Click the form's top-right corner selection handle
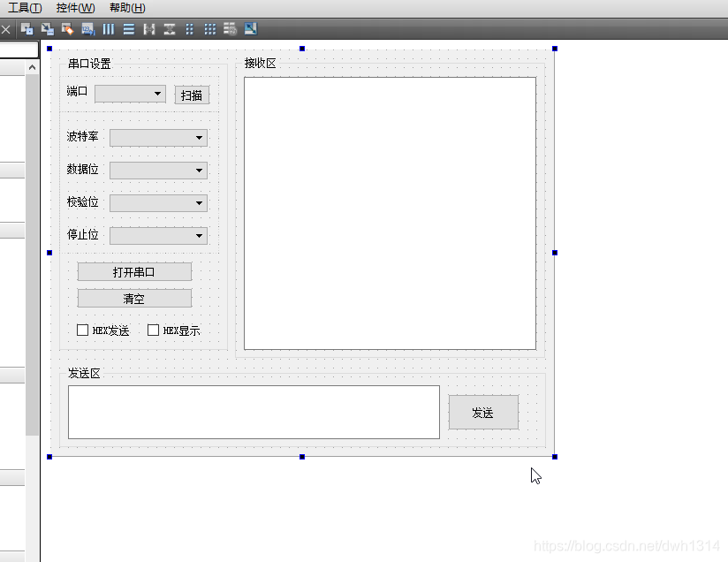Viewport: 728px width, 562px height. point(555,49)
